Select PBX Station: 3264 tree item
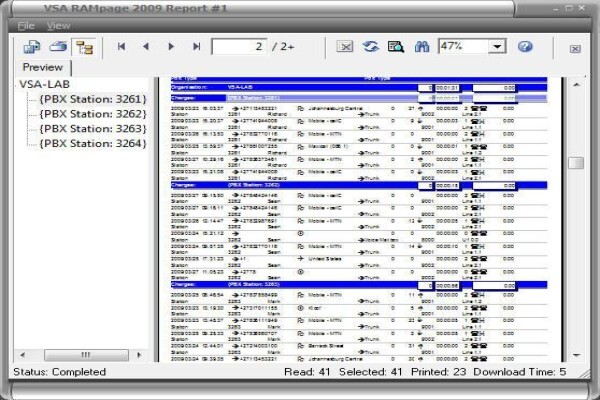Screen dimensions: 600x400 (x=93, y=144)
